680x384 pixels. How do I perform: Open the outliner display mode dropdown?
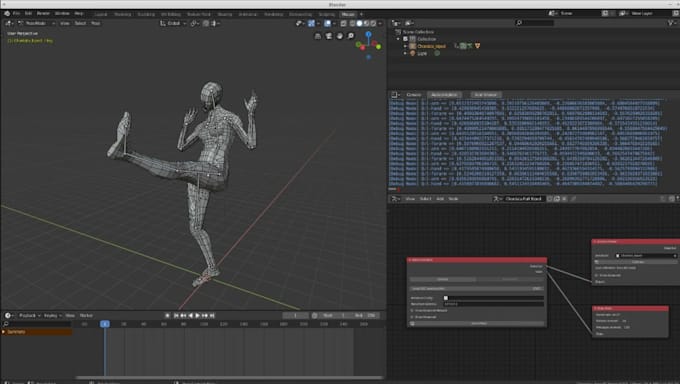point(409,23)
